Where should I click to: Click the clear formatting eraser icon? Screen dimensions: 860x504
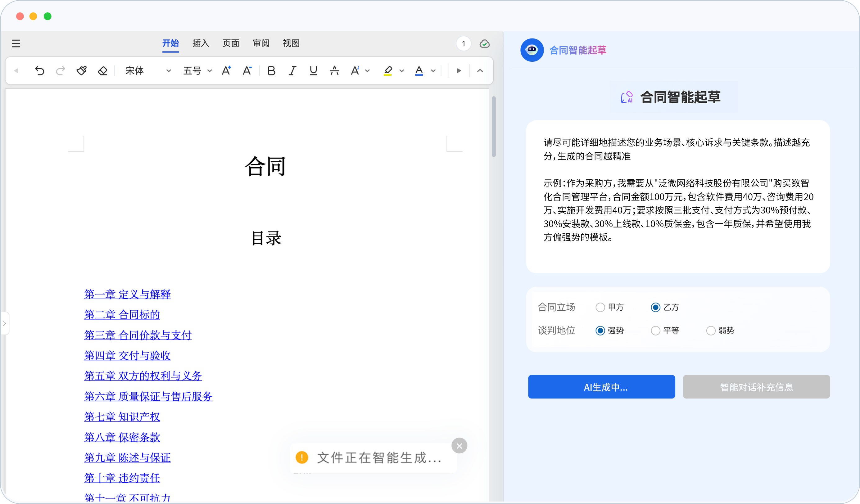pyautogui.click(x=103, y=71)
